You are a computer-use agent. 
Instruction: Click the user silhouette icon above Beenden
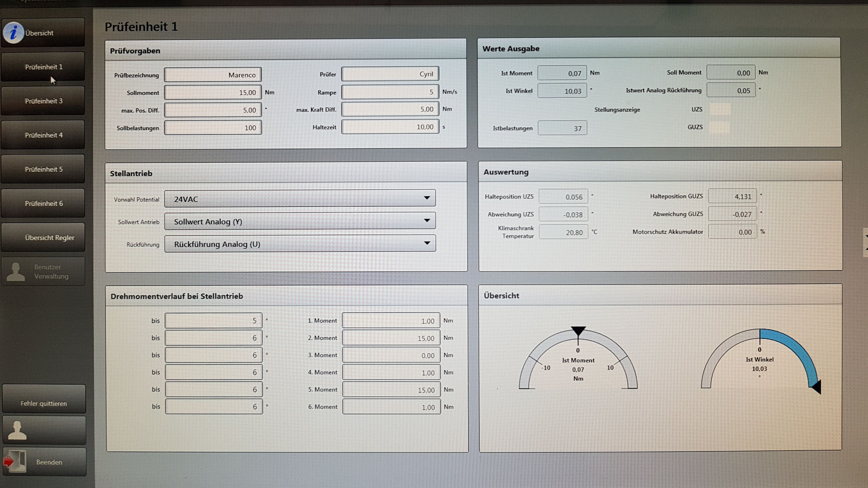[x=17, y=430]
